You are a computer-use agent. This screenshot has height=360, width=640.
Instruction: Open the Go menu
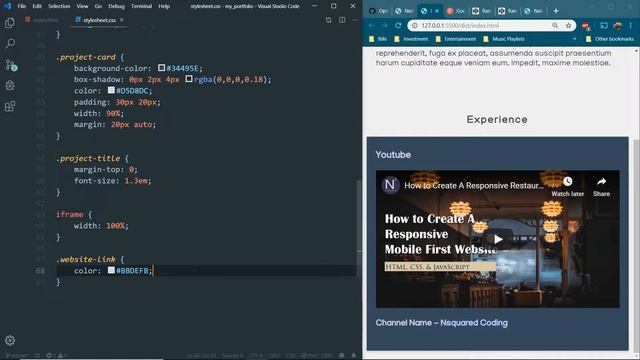(98, 6)
